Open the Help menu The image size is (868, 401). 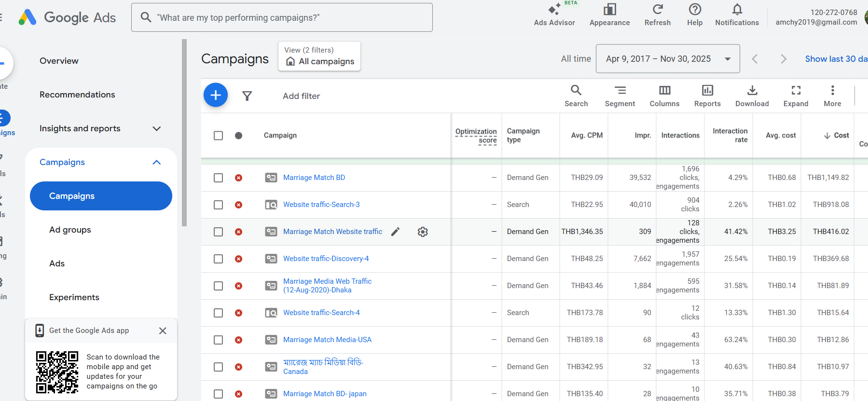pyautogui.click(x=695, y=15)
